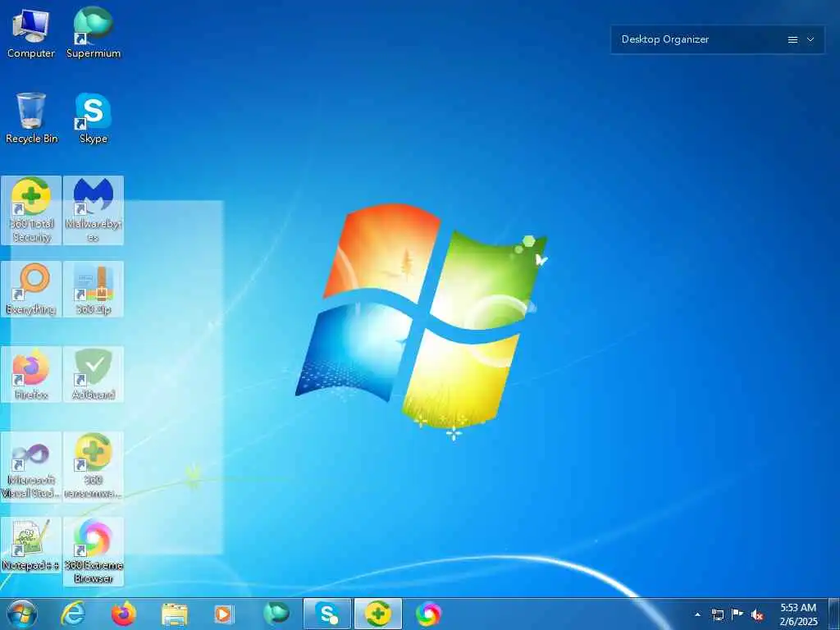Screen dimensions: 840x630
Task: Select the Microsoft Visual Studio desktop shortcut
Action: coord(31,466)
